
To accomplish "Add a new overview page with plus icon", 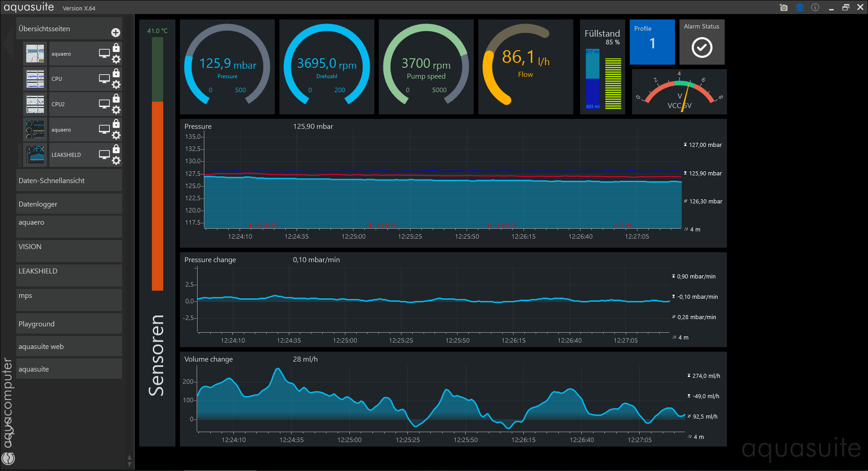I will click(116, 33).
